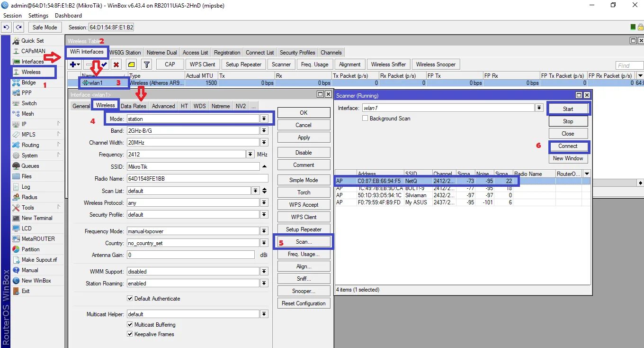Click the Safe Mode button
Viewport: 644px width, 348px height.
pyautogui.click(x=45, y=27)
